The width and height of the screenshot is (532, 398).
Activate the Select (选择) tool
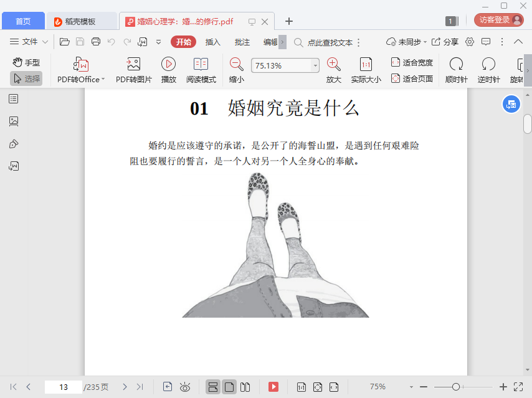pyautogui.click(x=26, y=78)
